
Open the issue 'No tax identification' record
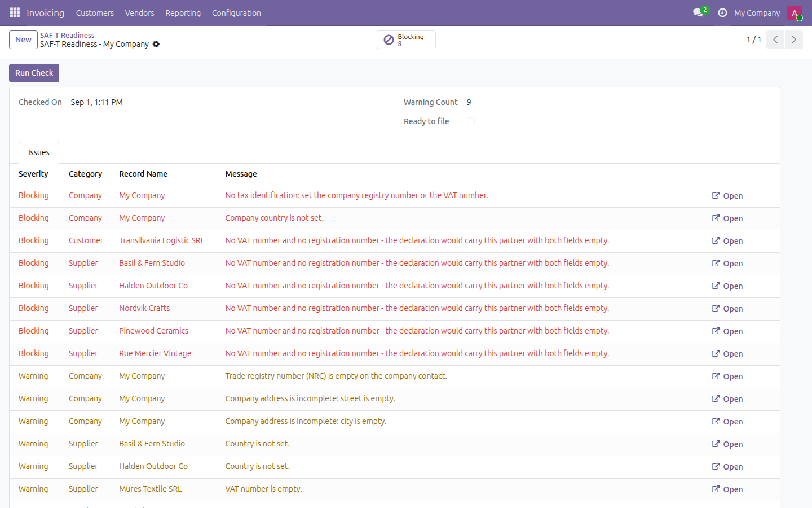(x=727, y=196)
